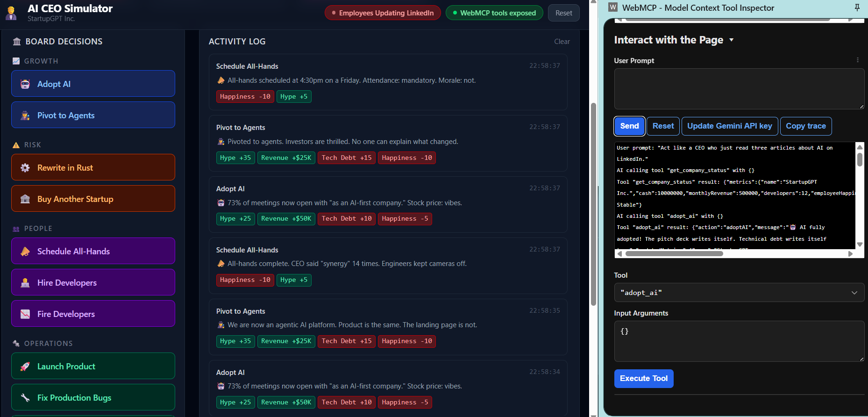The height and width of the screenshot is (417, 868).
Task: Clear the activity log
Action: [x=562, y=42]
